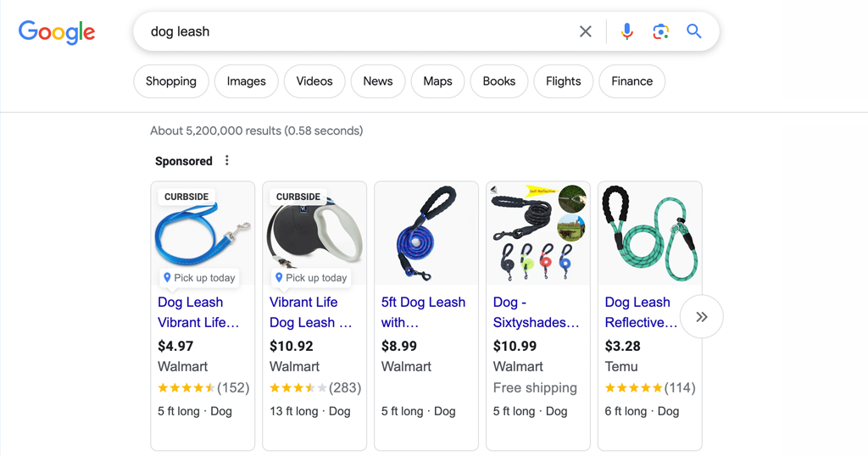Open the Sponsored three-dot options menu
This screenshot has width=868, height=456.
(x=226, y=160)
